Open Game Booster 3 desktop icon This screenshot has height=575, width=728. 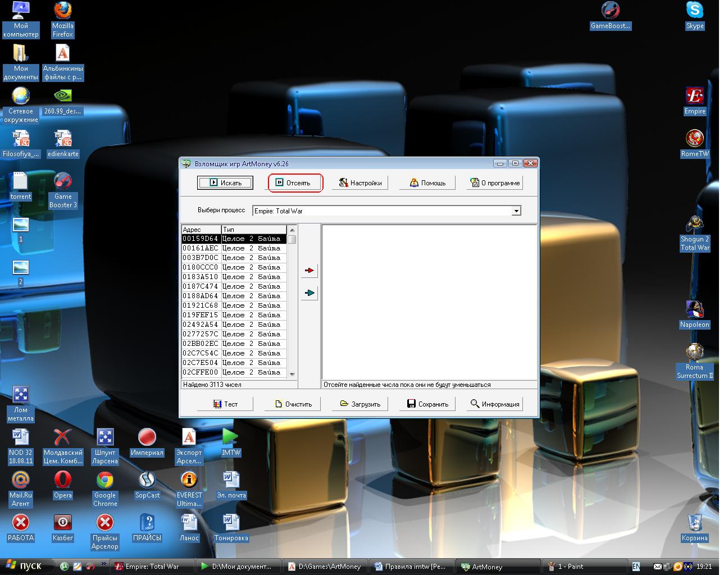pyautogui.click(x=63, y=190)
